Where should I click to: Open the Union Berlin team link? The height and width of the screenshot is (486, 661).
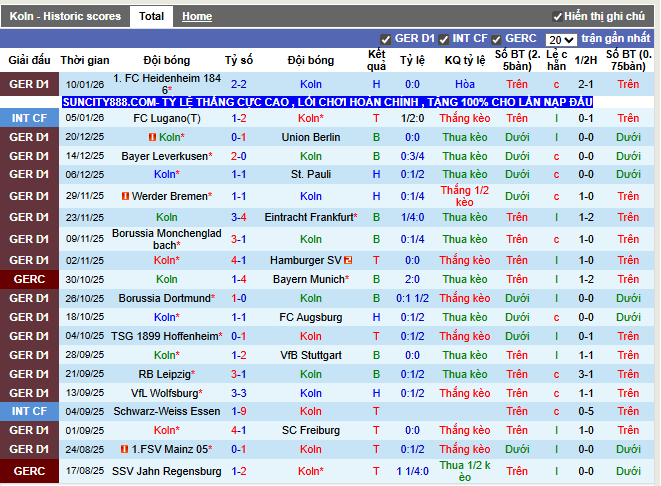[x=311, y=137]
